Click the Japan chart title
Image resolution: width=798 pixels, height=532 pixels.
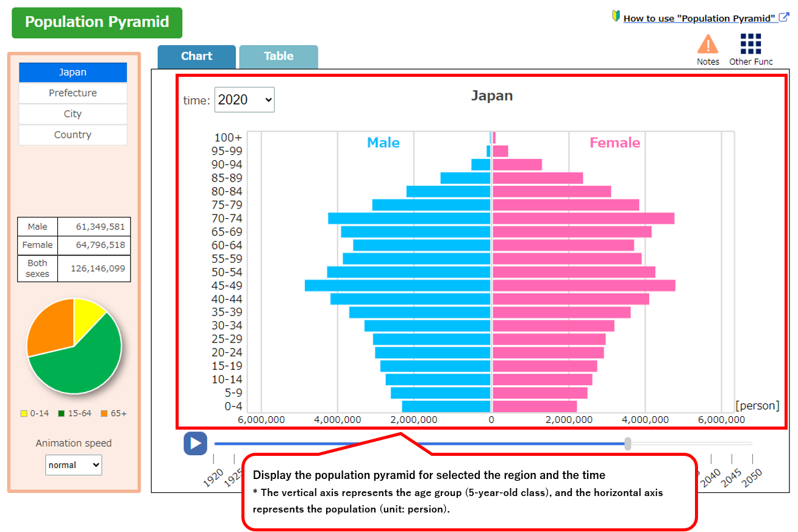click(492, 96)
